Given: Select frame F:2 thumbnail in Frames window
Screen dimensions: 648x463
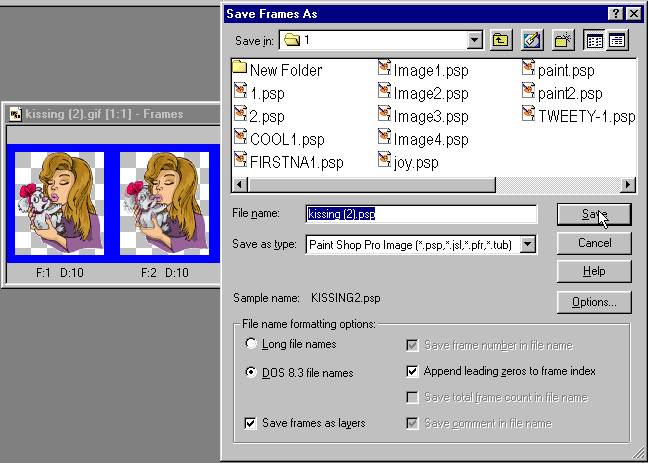Looking at the screenshot, I should pyautogui.click(x=164, y=203).
